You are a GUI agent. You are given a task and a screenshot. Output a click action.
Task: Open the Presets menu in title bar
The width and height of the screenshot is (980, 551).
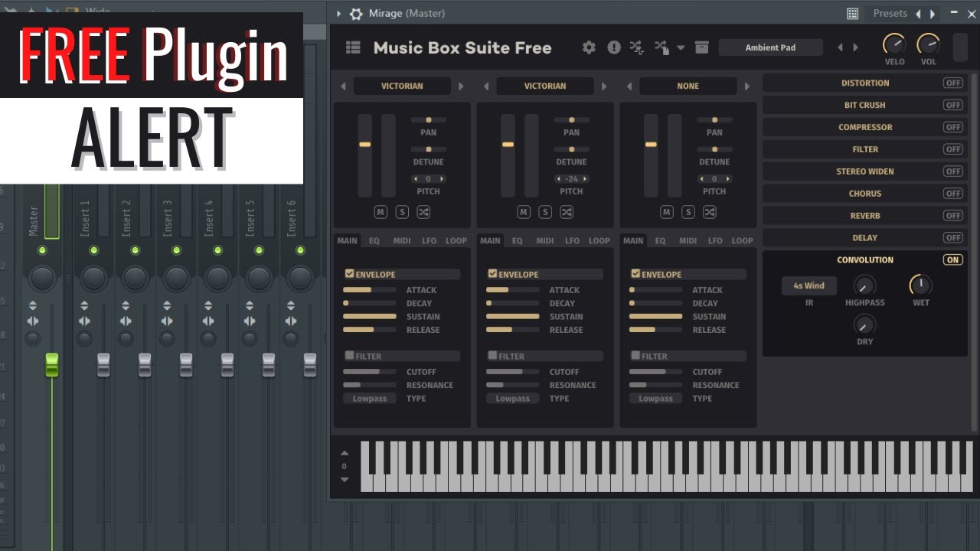tap(890, 14)
